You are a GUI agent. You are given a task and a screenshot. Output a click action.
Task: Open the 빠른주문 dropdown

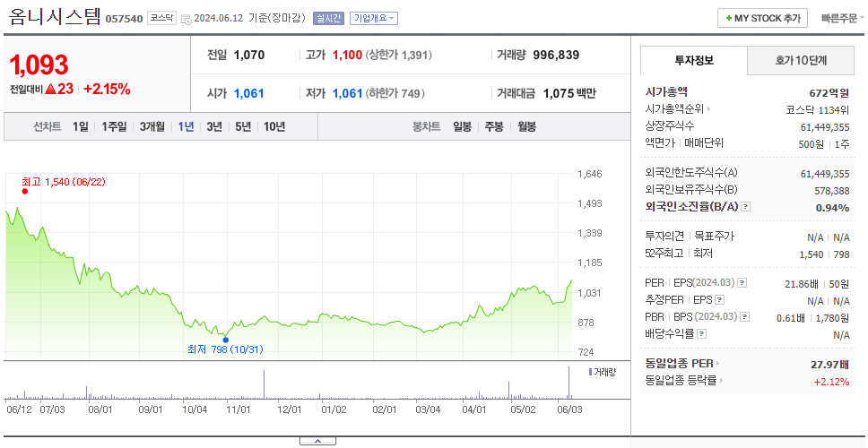coord(843,18)
